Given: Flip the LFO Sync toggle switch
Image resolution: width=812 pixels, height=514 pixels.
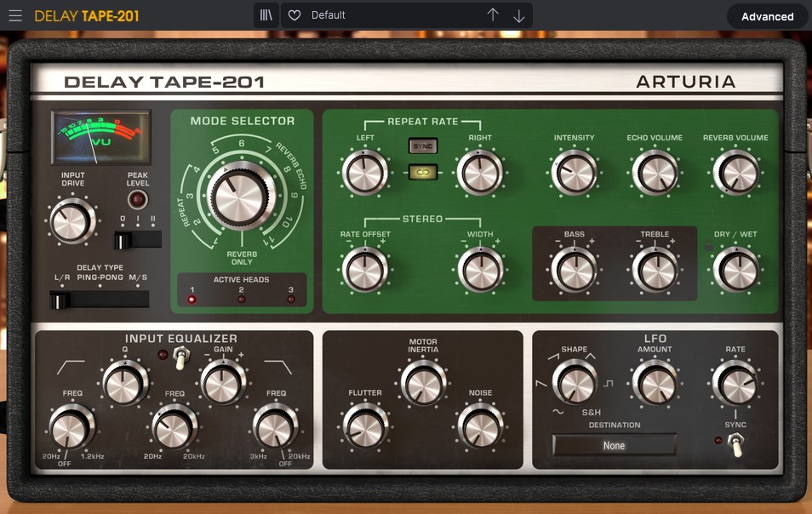Looking at the screenshot, I should click(x=735, y=444).
